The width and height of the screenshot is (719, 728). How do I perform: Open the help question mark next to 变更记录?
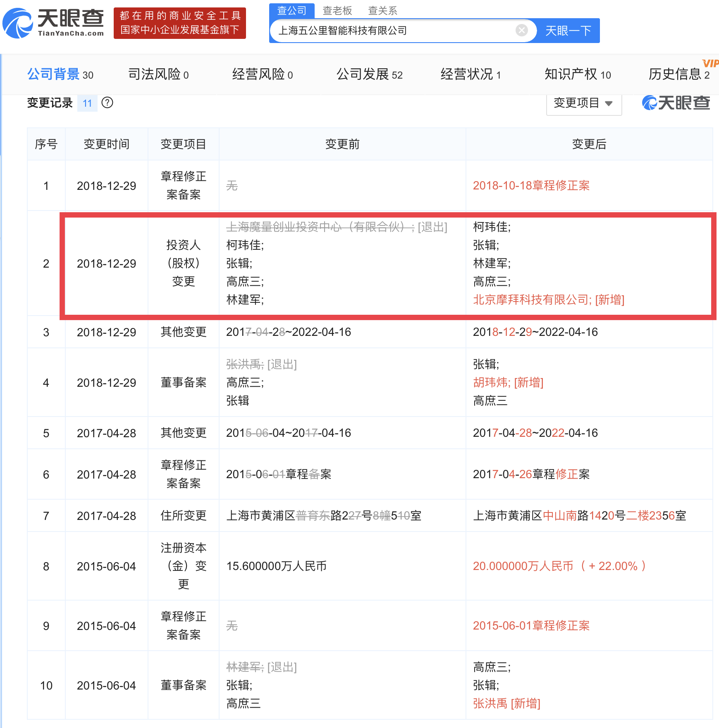pos(107,103)
